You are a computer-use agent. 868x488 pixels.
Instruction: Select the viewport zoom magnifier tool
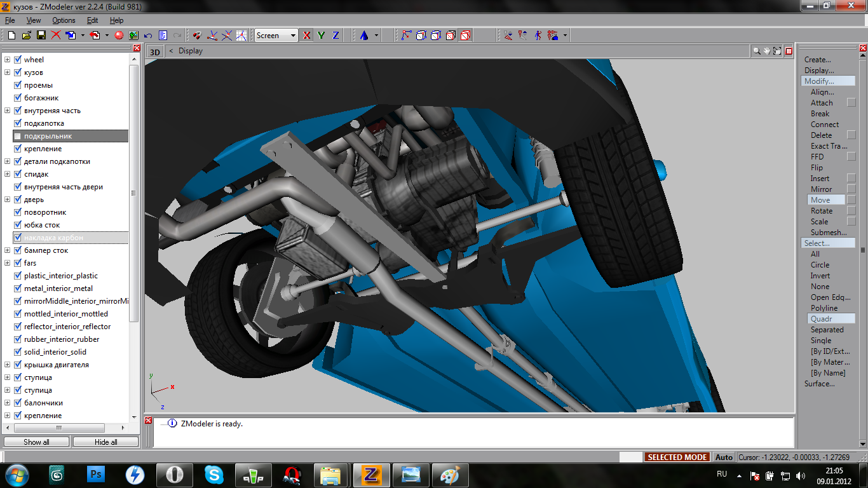[x=756, y=51]
